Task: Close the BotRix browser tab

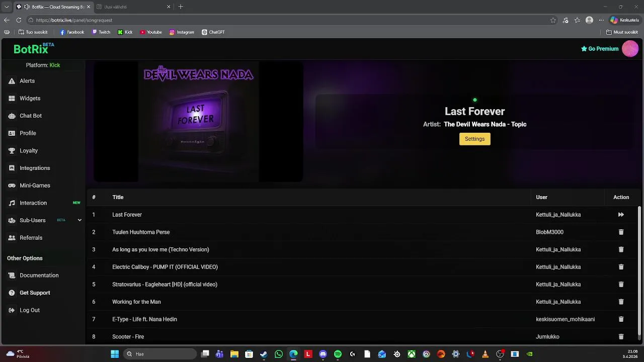Action: tap(89, 7)
